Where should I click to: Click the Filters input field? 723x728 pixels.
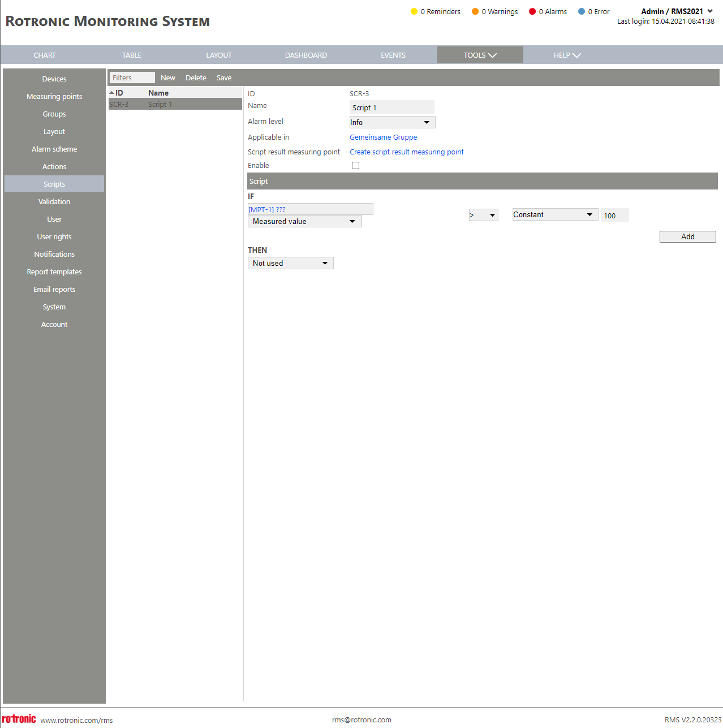click(132, 77)
